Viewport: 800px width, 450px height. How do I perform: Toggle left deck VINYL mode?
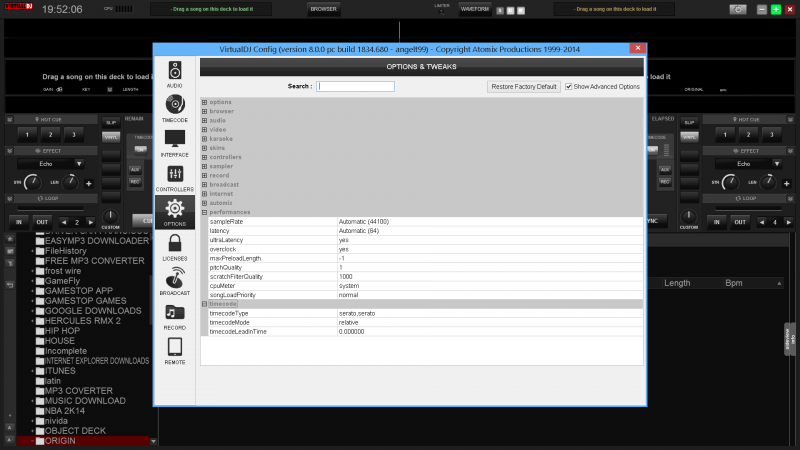[111, 137]
